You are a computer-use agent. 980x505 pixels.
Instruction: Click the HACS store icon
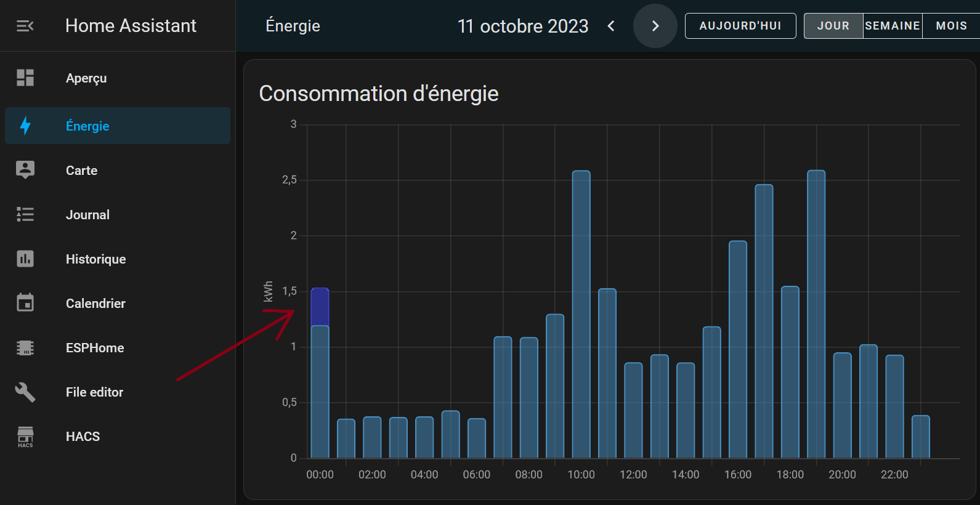25,436
